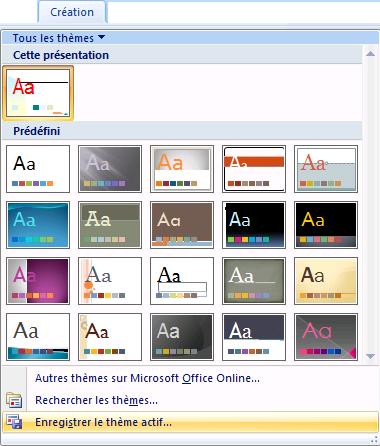
Task: Click the Prédéfini section header
Action: 182,131
